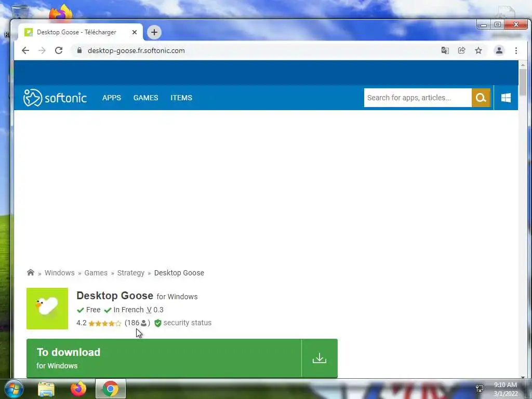The width and height of the screenshot is (532, 399).
Task: Click the share page icon
Action: 461,50
